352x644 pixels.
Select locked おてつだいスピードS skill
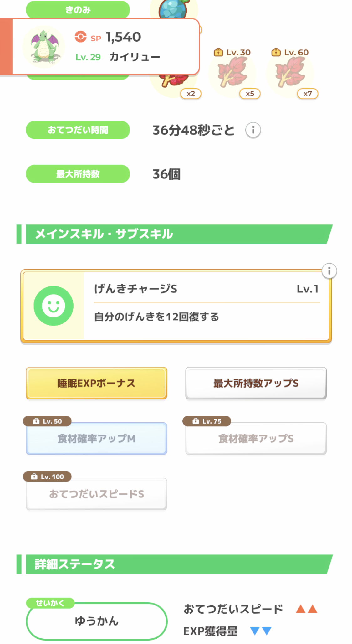click(x=96, y=494)
